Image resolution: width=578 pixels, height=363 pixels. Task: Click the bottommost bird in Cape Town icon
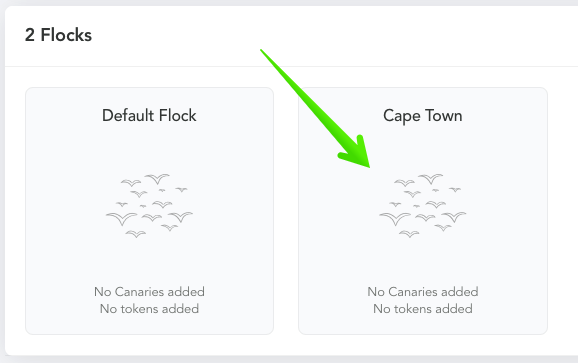pos(409,234)
